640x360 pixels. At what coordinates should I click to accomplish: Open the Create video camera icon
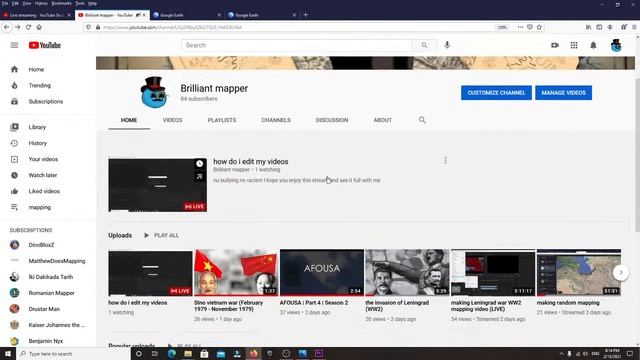coord(555,45)
